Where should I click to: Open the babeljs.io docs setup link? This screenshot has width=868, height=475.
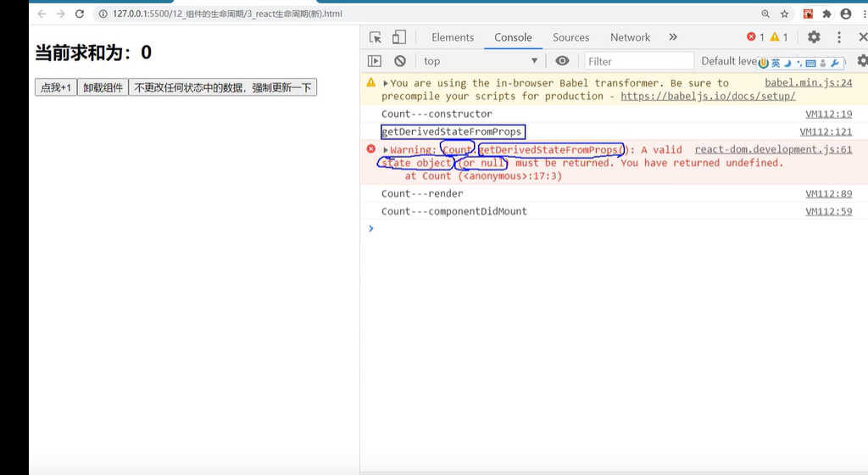pyautogui.click(x=708, y=97)
